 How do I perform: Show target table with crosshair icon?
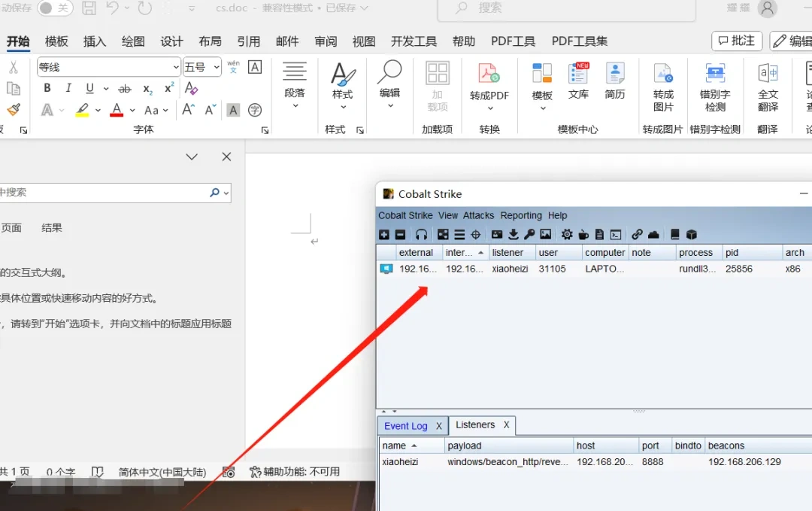pyautogui.click(x=476, y=235)
